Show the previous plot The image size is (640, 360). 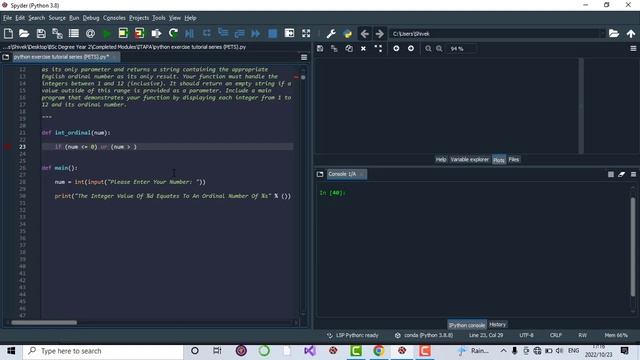pyautogui.click(x=396, y=49)
